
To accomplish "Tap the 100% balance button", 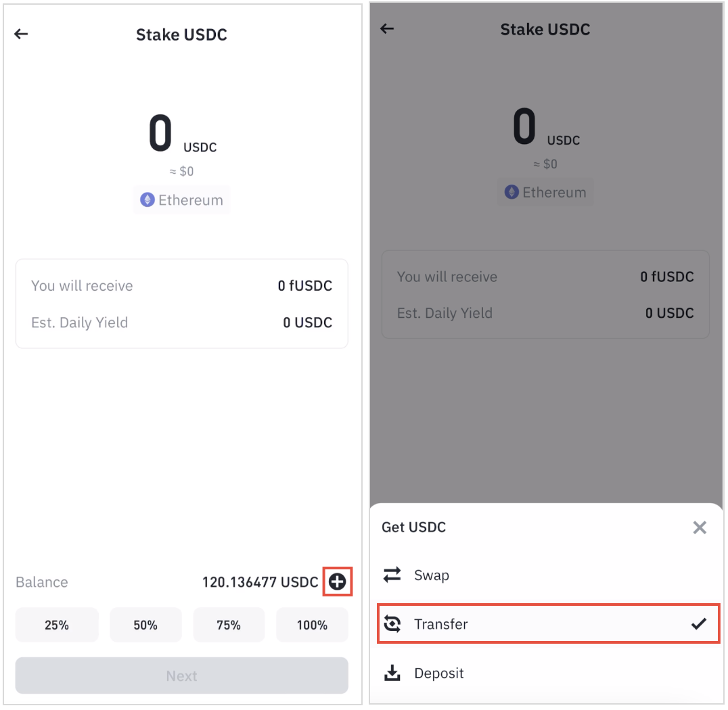I will (x=312, y=625).
